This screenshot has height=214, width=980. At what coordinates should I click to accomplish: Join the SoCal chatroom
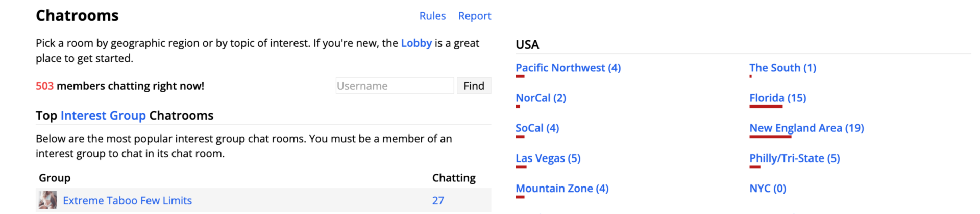537,128
